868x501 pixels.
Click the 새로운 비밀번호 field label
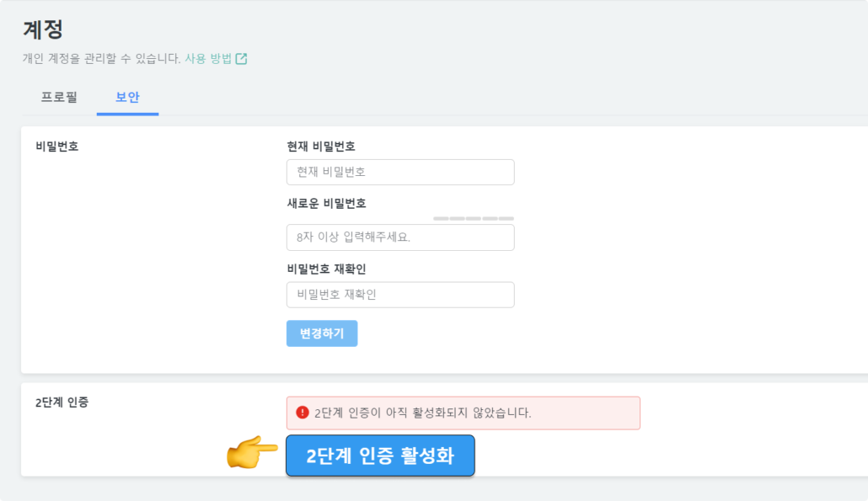click(326, 203)
